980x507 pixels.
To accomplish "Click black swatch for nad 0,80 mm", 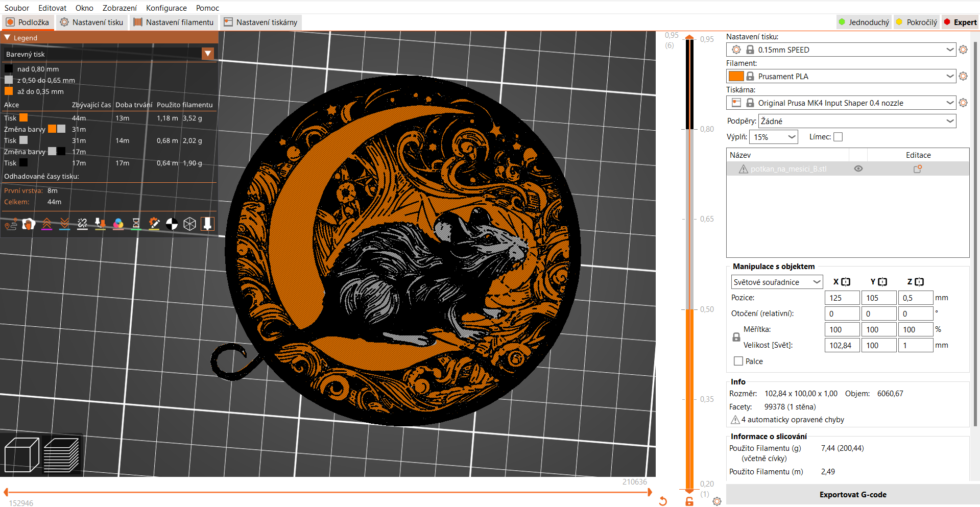I will pyautogui.click(x=9, y=68).
